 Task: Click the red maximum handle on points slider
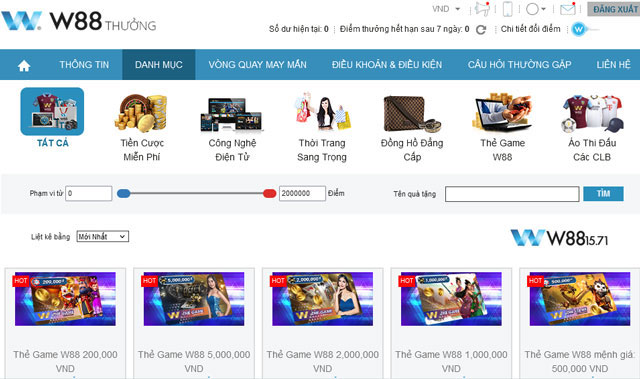(269, 193)
